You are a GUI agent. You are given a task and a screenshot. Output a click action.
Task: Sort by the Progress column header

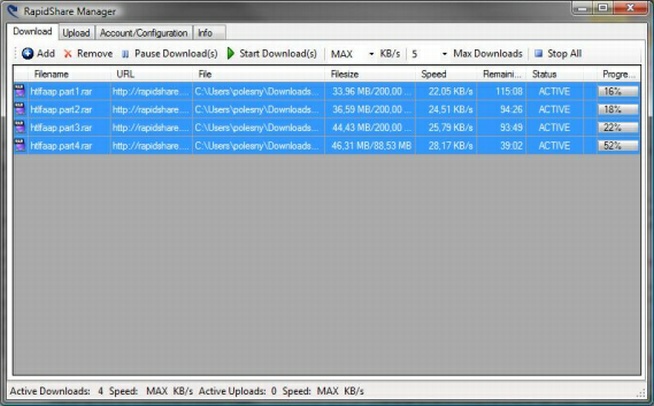pyautogui.click(x=619, y=74)
